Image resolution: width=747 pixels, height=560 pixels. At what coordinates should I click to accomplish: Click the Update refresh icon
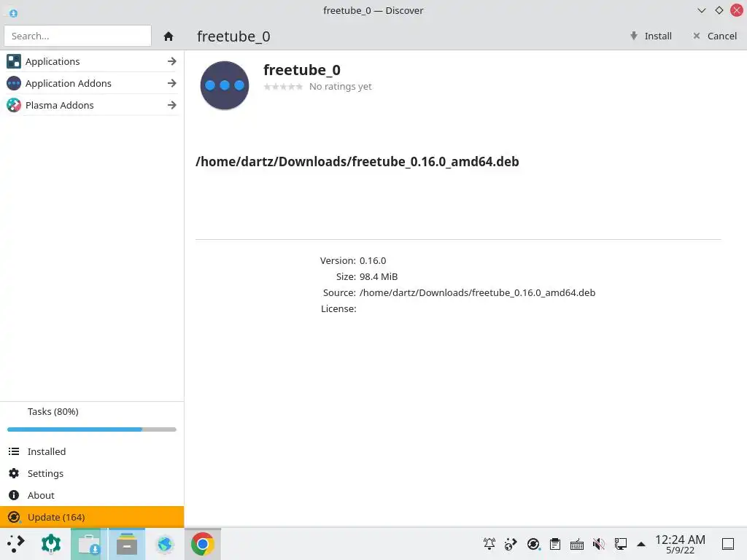click(14, 517)
